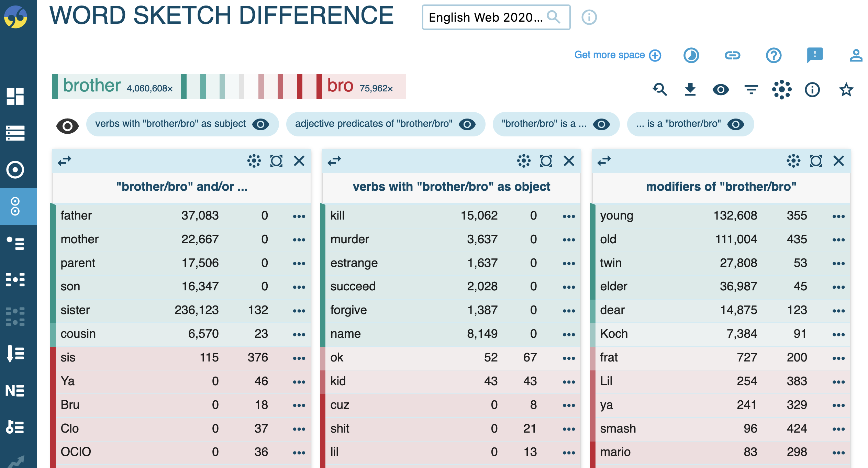The image size is (868, 468).
Task: Toggle the '... is a brother/bro' eye
Action: (x=736, y=124)
